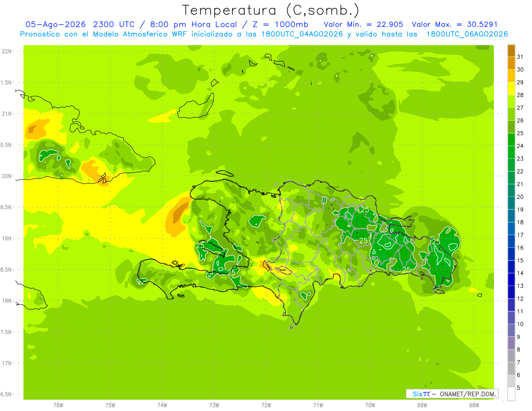532x411 pixels.
Task: Click the legend value label 15
Action: [520, 260]
